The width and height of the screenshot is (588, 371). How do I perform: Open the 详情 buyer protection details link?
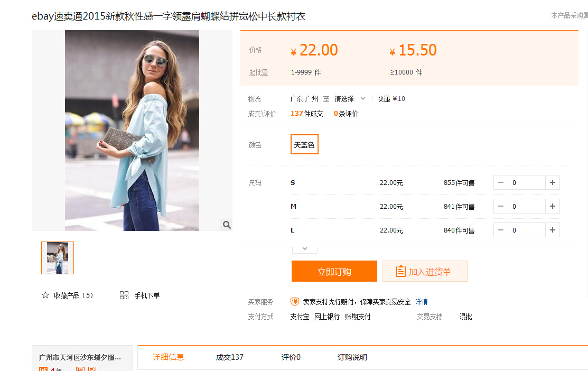click(421, 302)
